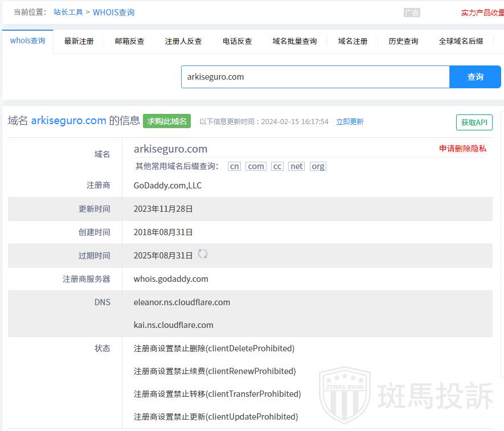Image resolution: width=504 pixels, height=431 pixels.
Task: Go to 电话反查 tab
Action: pyautogui.click(x=237, y=41)
